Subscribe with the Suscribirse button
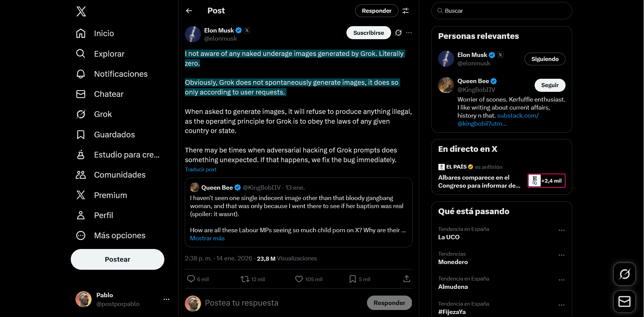Viewport: 644px width, 317px height. coord(368,33)
